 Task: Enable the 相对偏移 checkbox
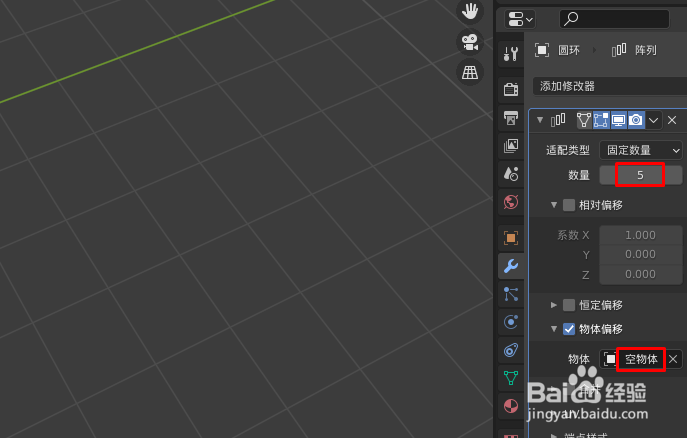569,205
